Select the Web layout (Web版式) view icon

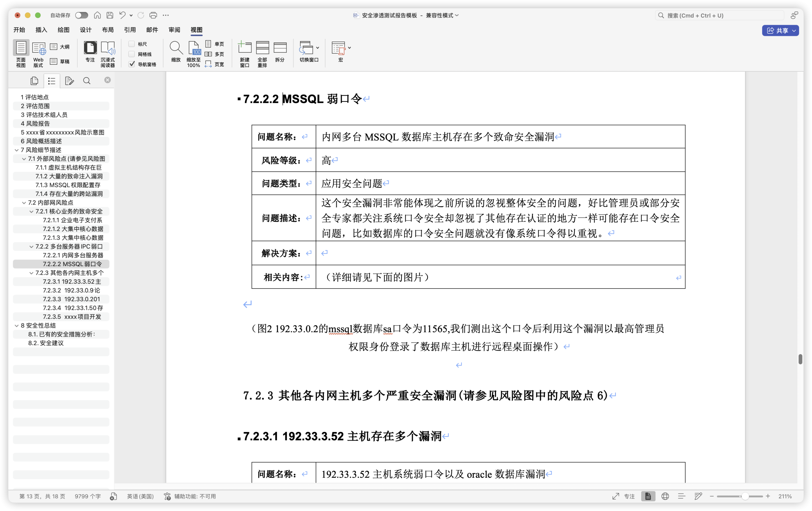38,48
